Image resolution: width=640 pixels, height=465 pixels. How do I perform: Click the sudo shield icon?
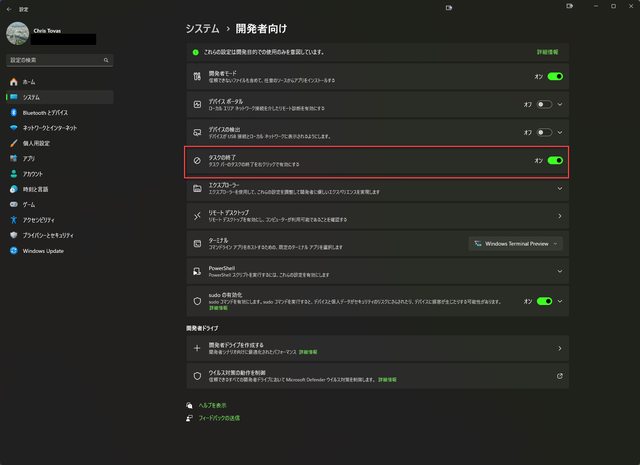coord(197,300)
